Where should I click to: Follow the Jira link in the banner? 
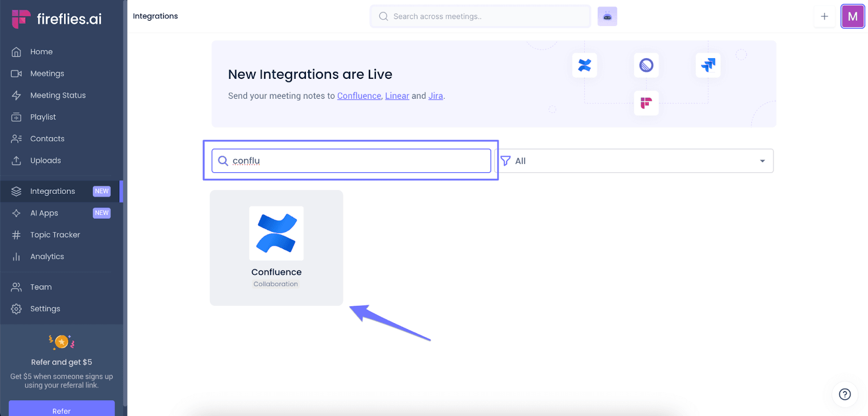tap(436, 96)
